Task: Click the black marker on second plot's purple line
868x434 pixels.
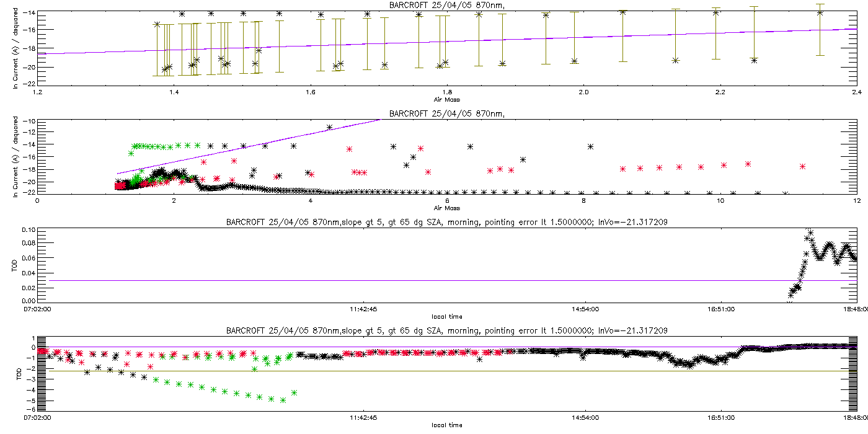Action: coord(329,127)
